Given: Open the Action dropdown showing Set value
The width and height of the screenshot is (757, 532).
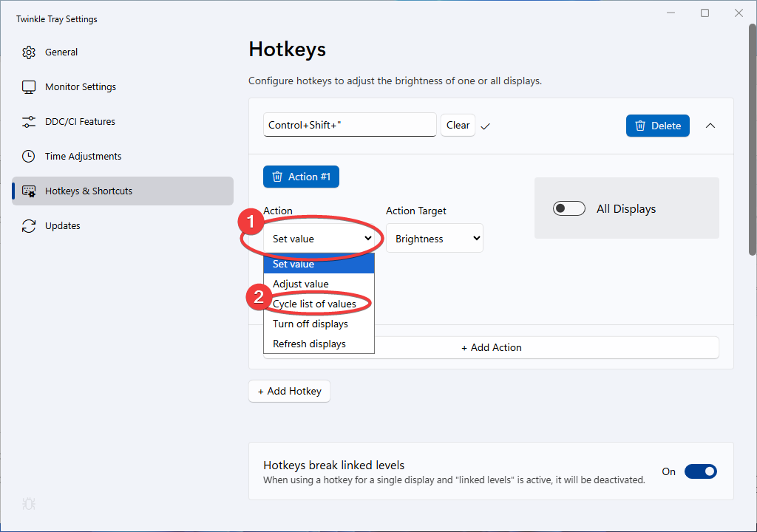Looking at the screenshot, I should pos(321,239).
